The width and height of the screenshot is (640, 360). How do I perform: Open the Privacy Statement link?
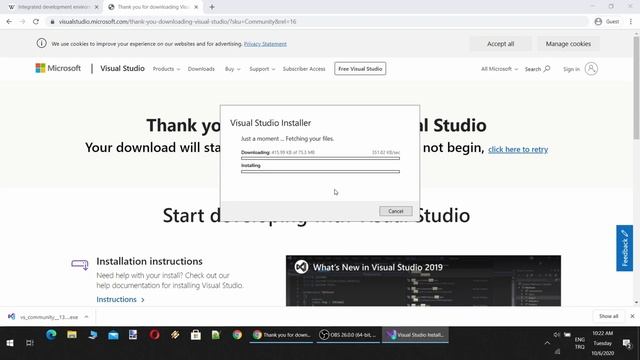pyautogui.click(x=265, y=44)
